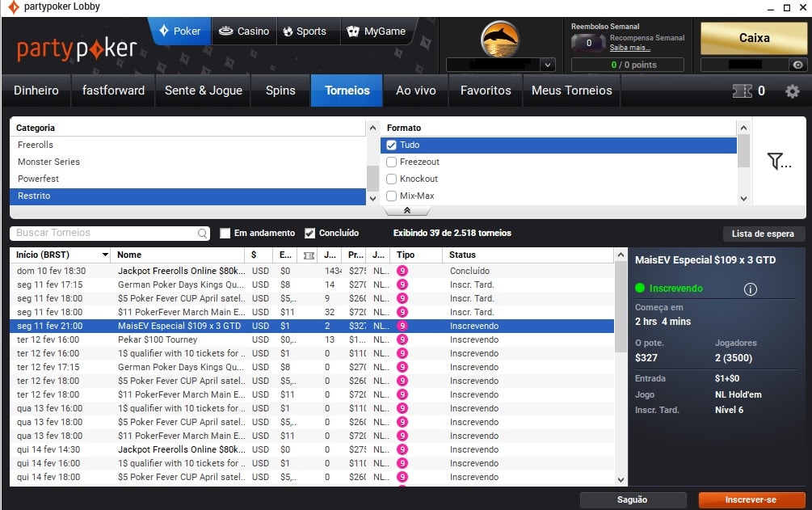Open the Lista de espera button

click(763, 234)
